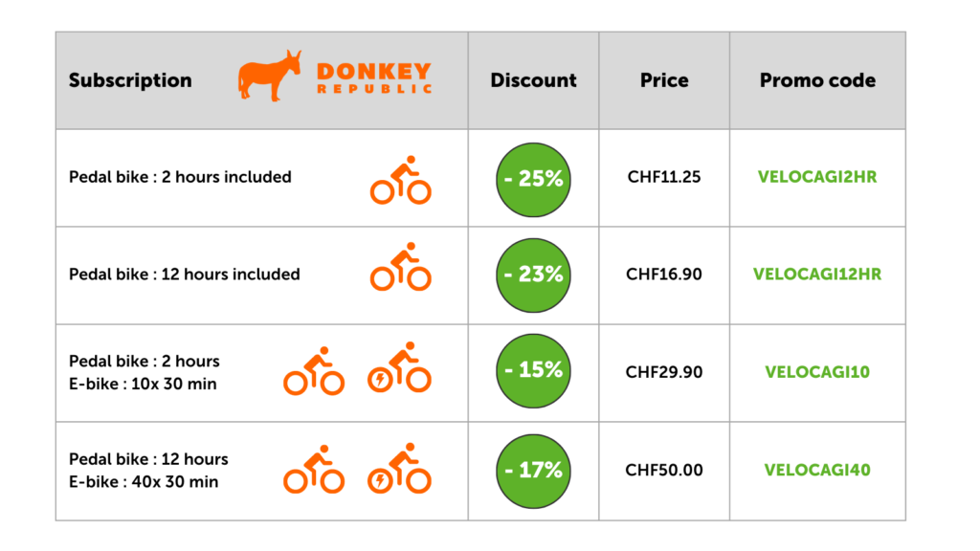Click promo code VELOCAGI12HR
The width and height of the screenshot is (980, 551).
[817, 275]
